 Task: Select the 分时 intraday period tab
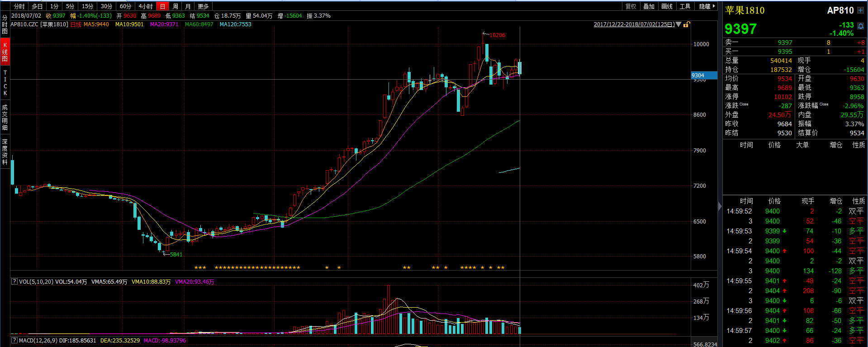[x=19, y=6]
